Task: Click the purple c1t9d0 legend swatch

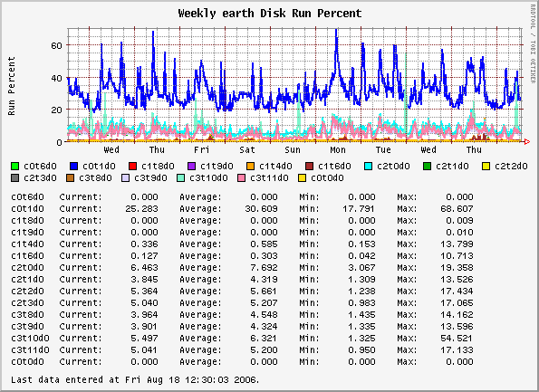Action: 191,167
